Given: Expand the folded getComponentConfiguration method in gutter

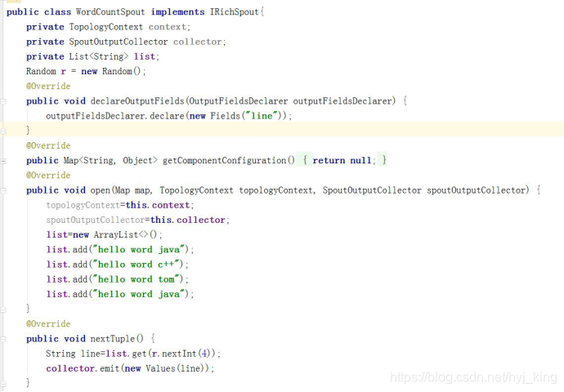Looking at the screenshot, I should pos(3,161).
